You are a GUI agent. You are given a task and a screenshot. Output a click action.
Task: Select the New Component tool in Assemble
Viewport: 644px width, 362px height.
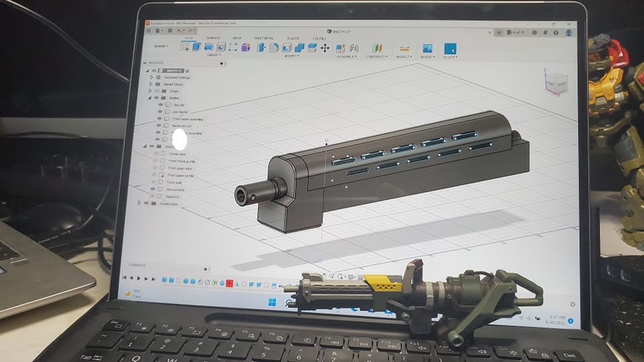(x=341, y=48)
